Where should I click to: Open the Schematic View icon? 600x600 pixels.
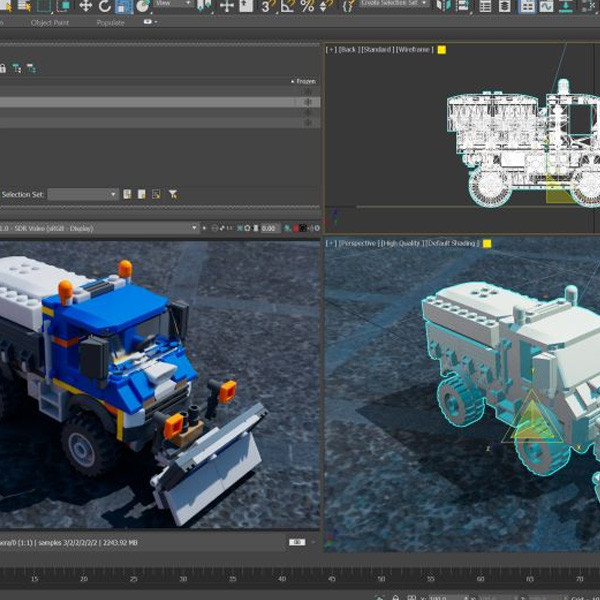pos(566,6)
